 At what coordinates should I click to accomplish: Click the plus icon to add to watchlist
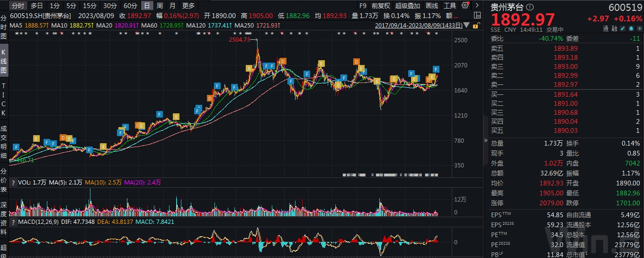point(640,28)
